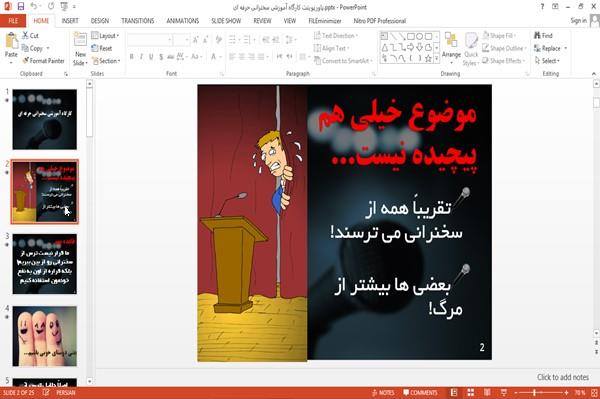Click the Save icon in the quick access toolbar
Viewport: 600px width, 399px height.
coord(21,7)
